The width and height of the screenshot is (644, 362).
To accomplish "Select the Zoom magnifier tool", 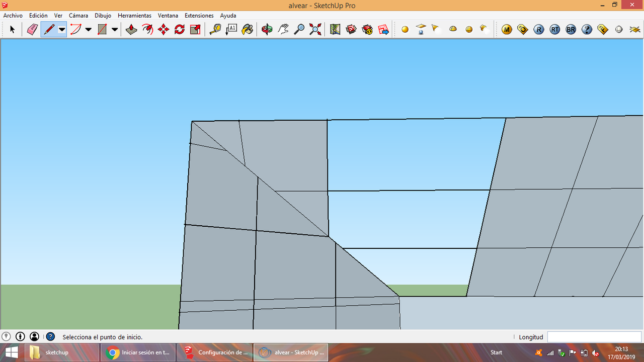I will [x=299, y=30].
